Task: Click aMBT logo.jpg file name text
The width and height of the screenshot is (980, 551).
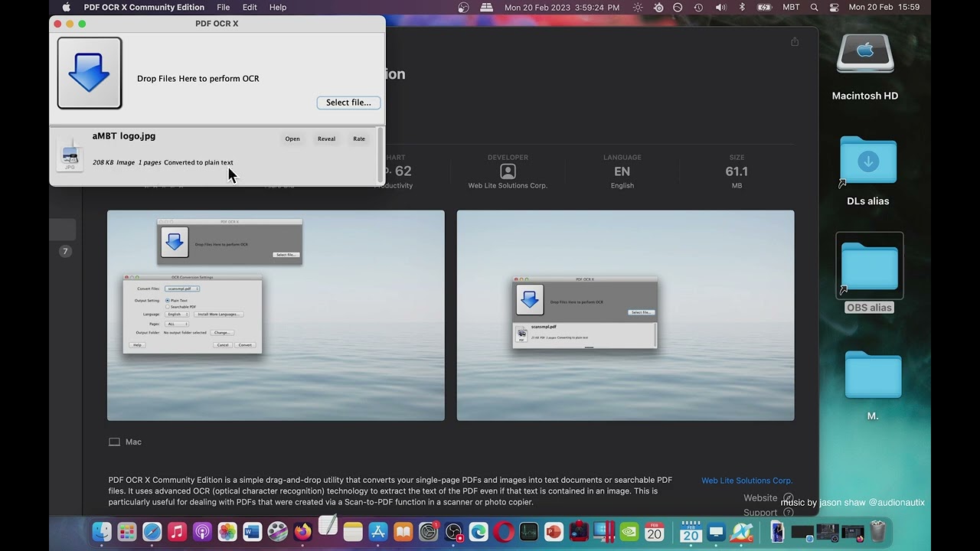Action: 124,136
